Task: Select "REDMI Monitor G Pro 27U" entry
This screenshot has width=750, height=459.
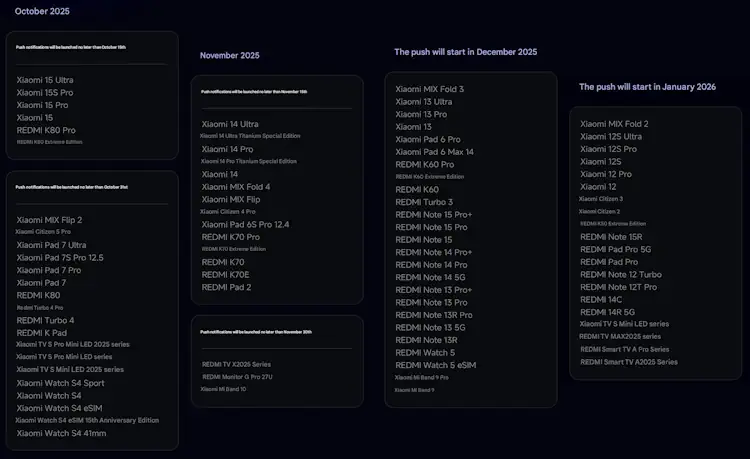Action: pyautogui.click(x=237, y=377)
